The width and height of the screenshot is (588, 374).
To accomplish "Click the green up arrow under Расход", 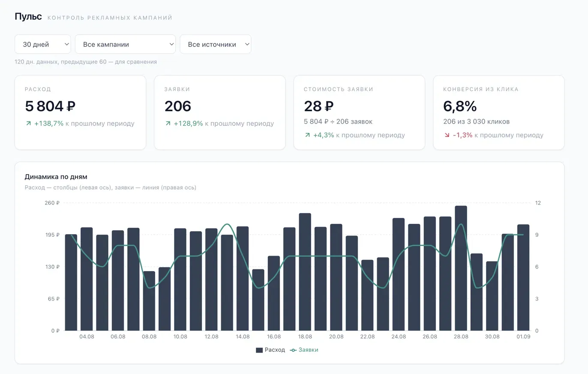I will [29, 124].
